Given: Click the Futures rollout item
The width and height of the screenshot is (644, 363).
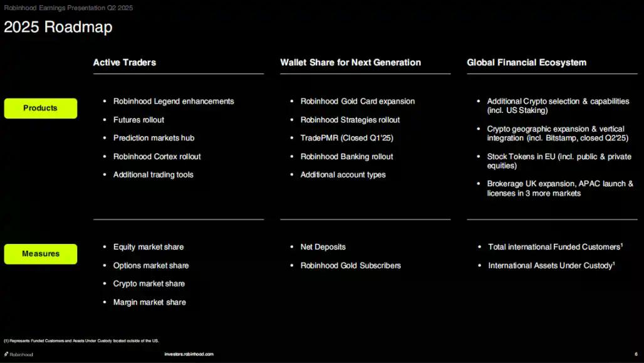Looking at the screenshot, I should [138, 120].
